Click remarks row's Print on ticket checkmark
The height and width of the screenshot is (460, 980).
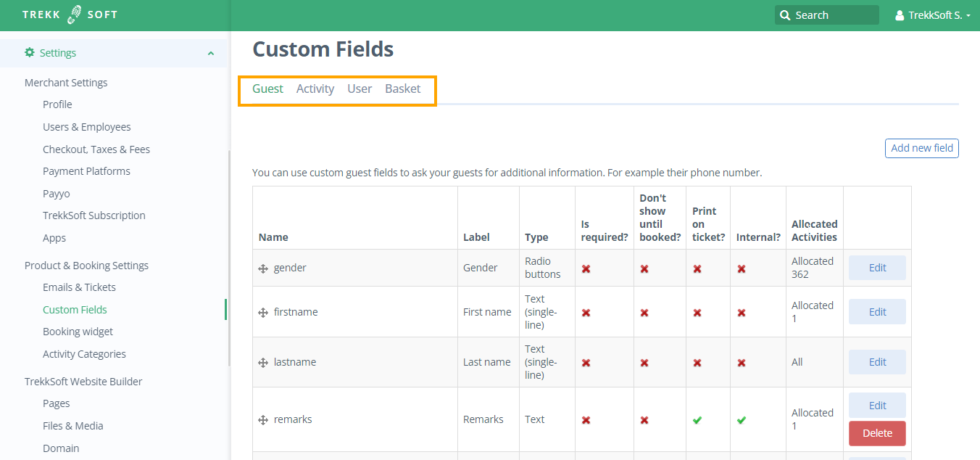(x=697, y=420)
